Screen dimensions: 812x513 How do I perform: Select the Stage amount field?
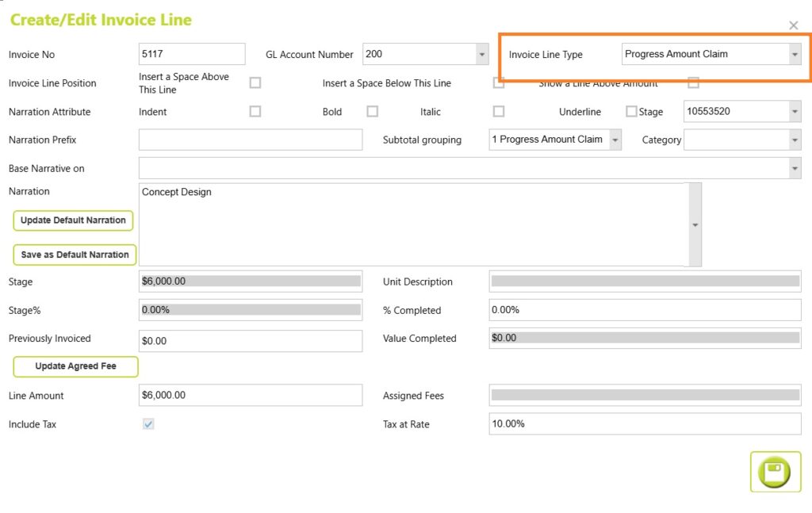(x=251, y=281)
